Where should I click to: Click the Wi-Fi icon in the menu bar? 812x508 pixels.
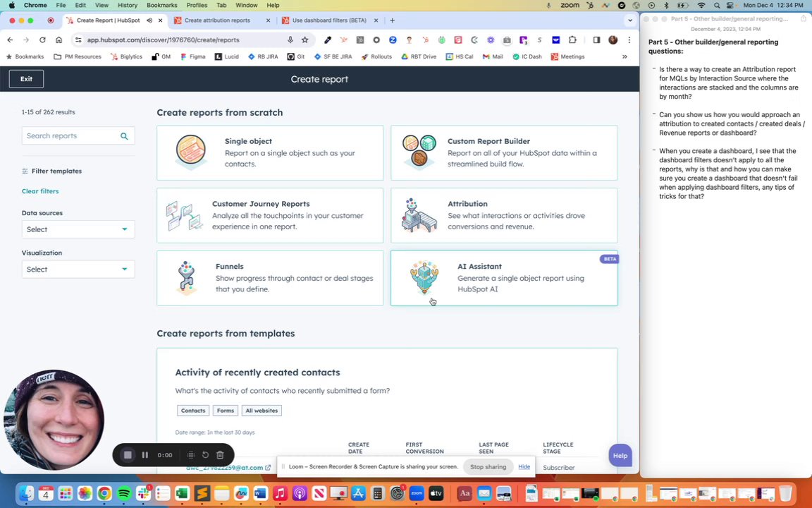coord(702,5)
